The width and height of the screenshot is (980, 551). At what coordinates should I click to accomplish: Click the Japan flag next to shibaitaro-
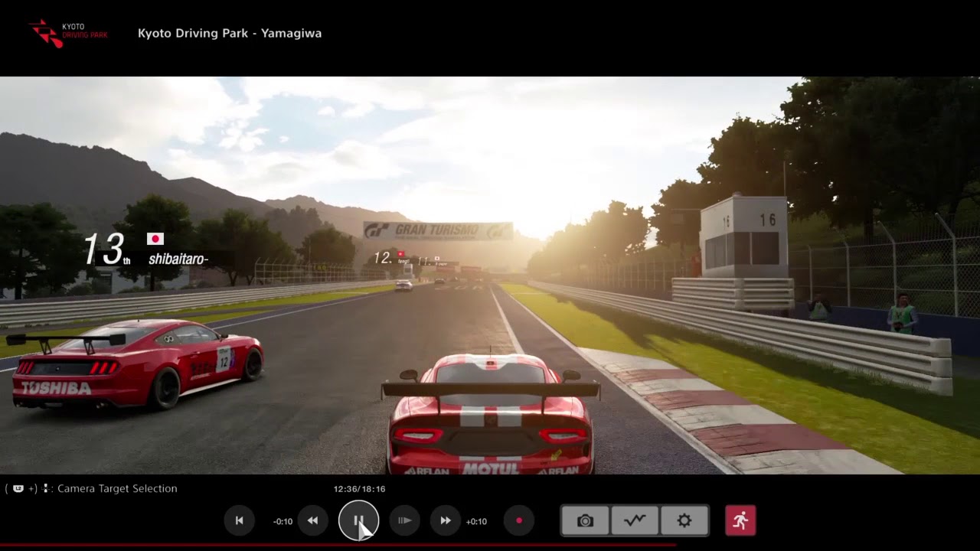(155, 239)
